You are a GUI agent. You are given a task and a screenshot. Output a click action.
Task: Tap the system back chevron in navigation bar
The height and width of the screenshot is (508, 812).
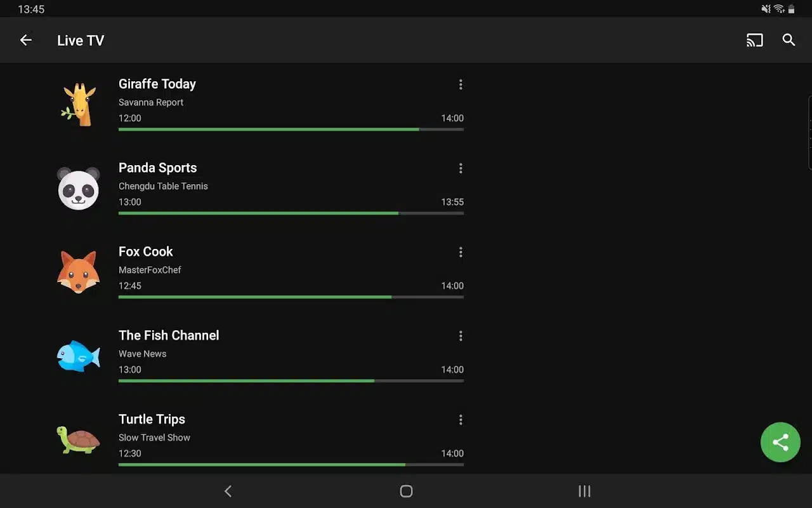click(x=228, y=491)
